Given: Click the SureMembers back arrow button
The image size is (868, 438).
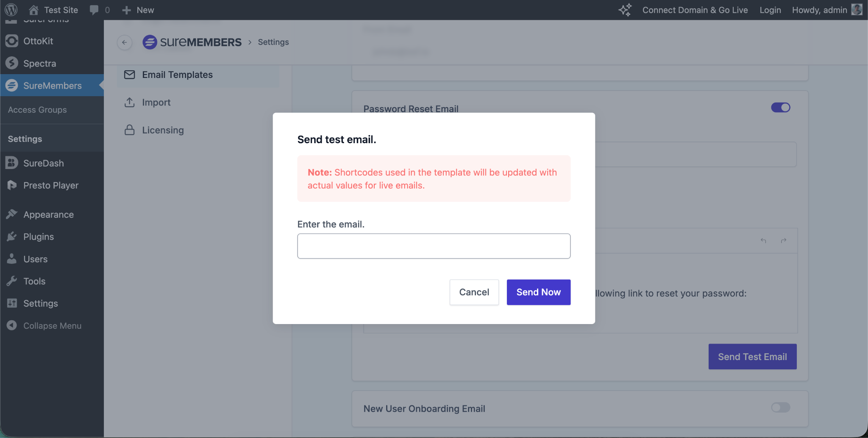Looking at the screenshot, I should [125, 42].
